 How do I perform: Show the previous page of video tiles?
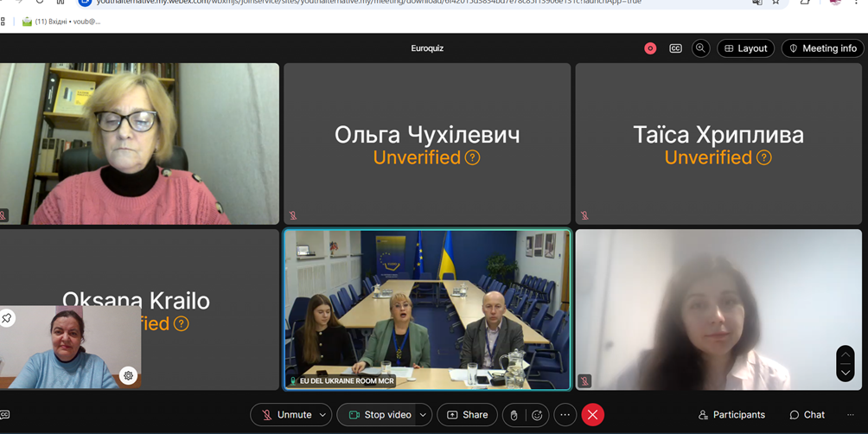coord(846,354)
